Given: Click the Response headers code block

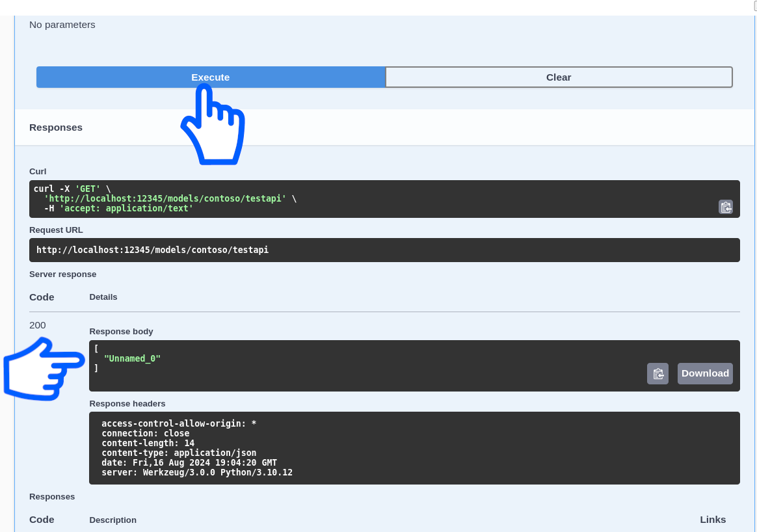Looking at the screenshot, I should pyautogui.click(x=260, y=447).
